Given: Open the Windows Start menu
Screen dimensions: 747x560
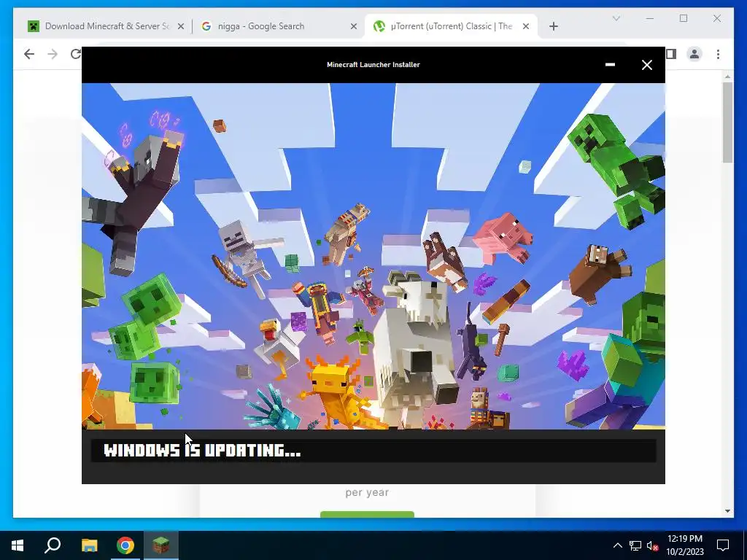Looking at the screenshot, I should (x=18, y=545).
